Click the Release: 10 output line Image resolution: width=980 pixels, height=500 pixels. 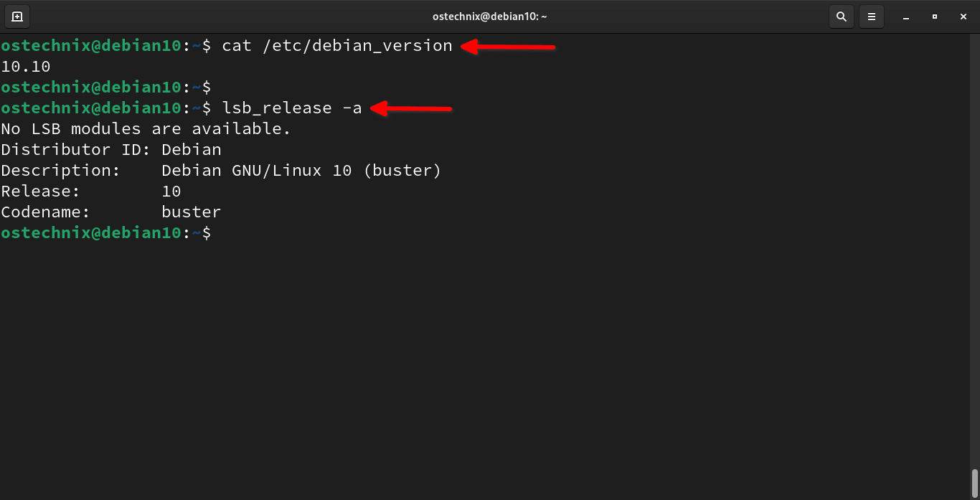click(x=86, y=191)
